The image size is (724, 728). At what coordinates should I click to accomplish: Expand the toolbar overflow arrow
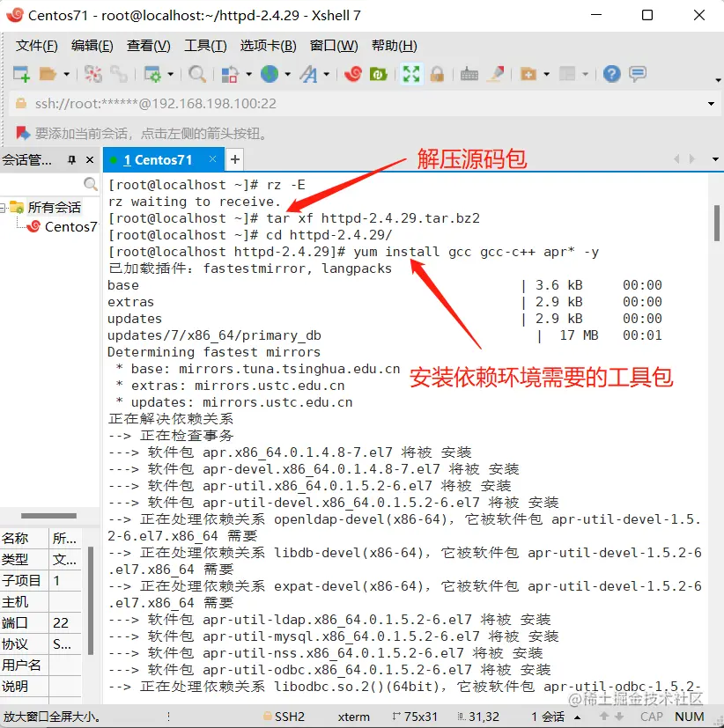[718, 80]
